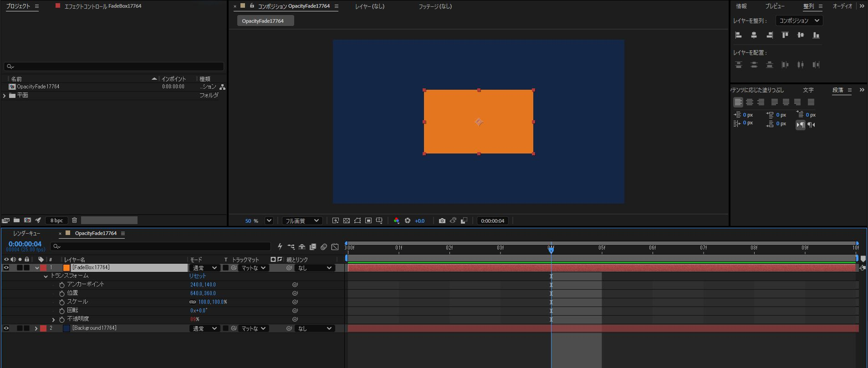The height and width of the screenshot is (368, 868).
Task: Click the align horizontal centers icon
Action: [x=754, y=35]
